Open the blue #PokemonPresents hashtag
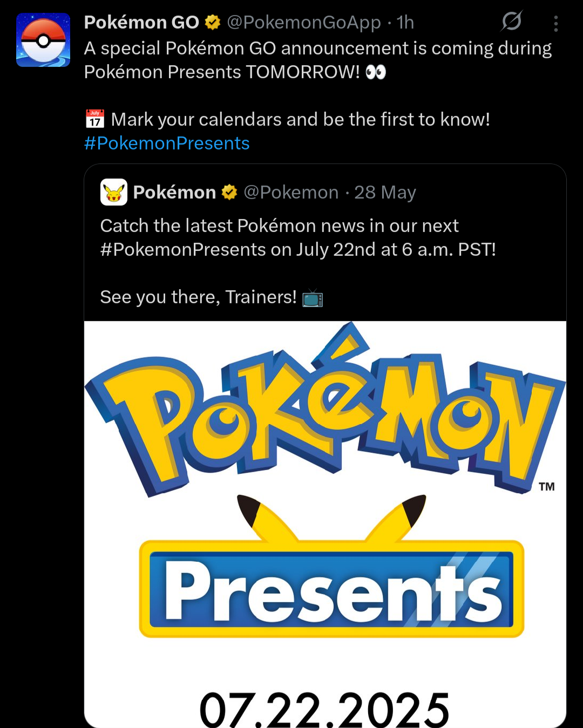This screenshot has height=728, width=583. click(167, 144)
